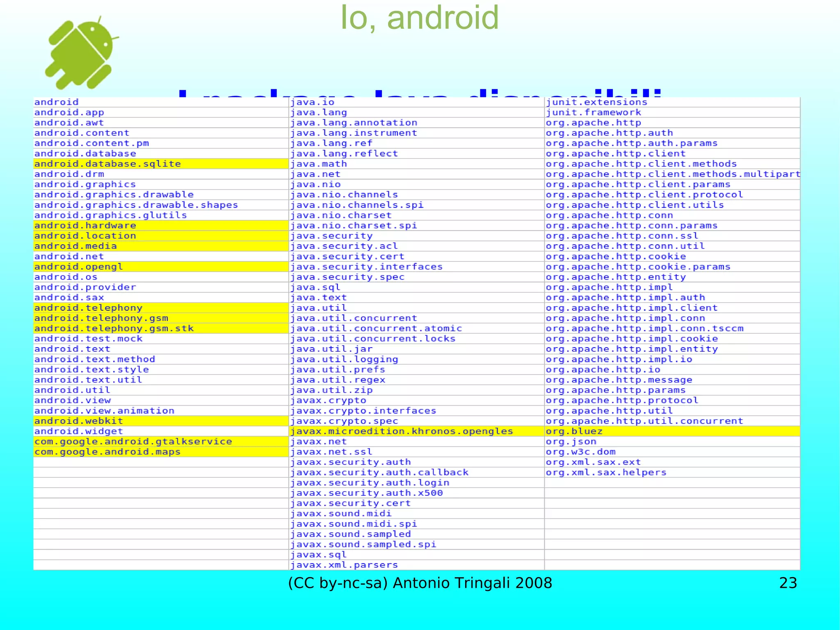Image resolution: width=840 pixels, height=630 pixels.
Task: Select the javax.xml.parsers package
Action: pyautogui.click(x=417, y=565)
